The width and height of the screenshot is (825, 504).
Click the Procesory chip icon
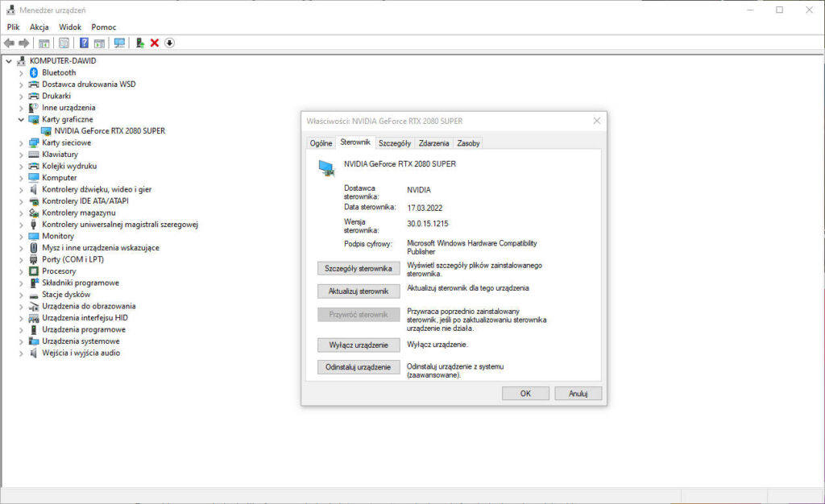point(34,271)
